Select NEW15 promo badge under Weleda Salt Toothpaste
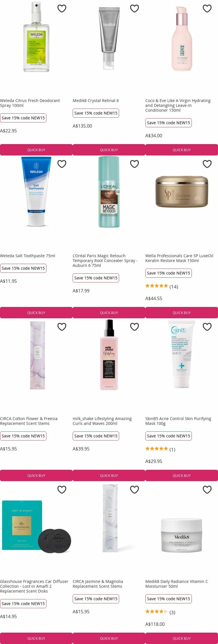Screen dimensions: 218x644 (x=23, y=268)
